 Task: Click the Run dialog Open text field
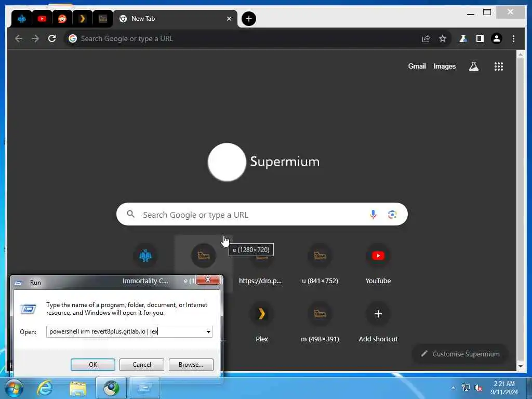pos(126,331)
